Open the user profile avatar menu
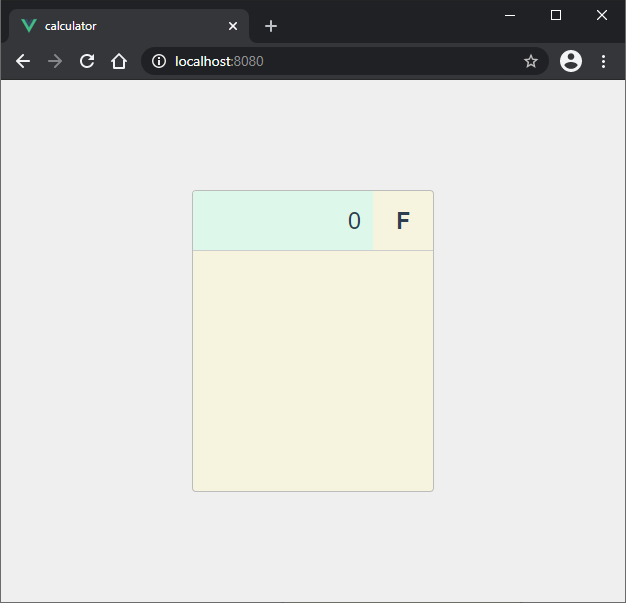The width and height of the screenshot is (626, 603). (571, 61)
